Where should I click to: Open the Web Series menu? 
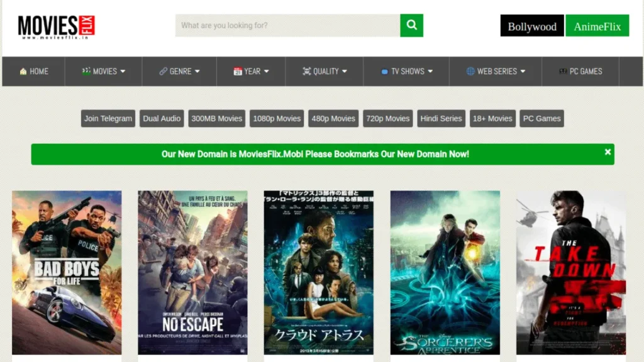pyautogui.click(x=496, y=72)
